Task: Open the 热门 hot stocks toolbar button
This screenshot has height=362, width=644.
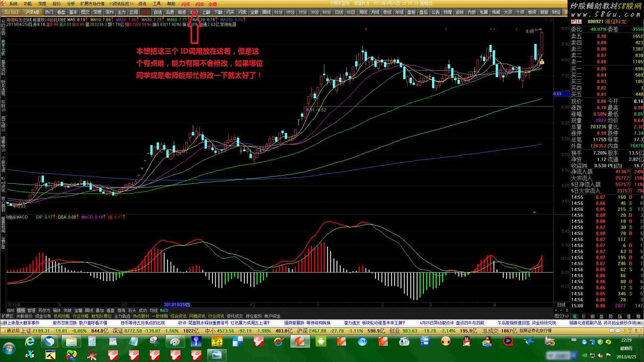Action: click(x=49, y=12)
